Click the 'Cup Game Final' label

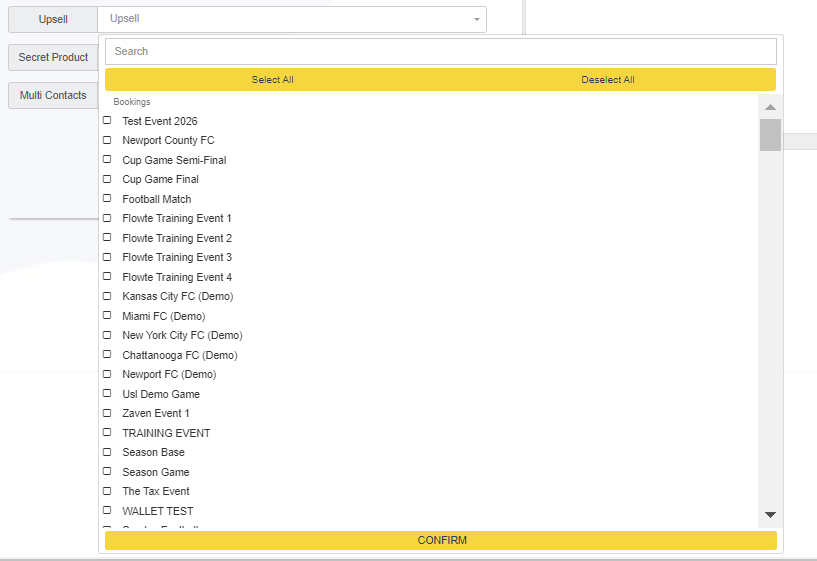click(x=160, y=179)
